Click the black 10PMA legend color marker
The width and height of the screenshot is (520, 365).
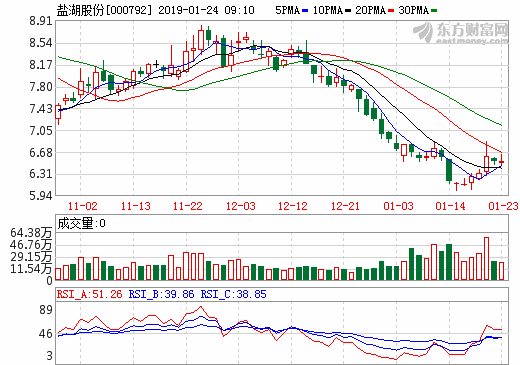pyautogui.click(x=348, y=11)
